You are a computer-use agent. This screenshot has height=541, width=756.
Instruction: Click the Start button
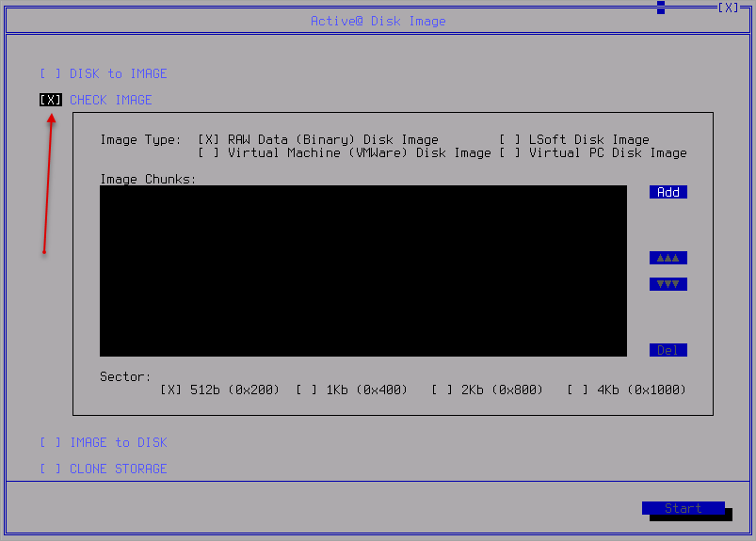point(684,508)
